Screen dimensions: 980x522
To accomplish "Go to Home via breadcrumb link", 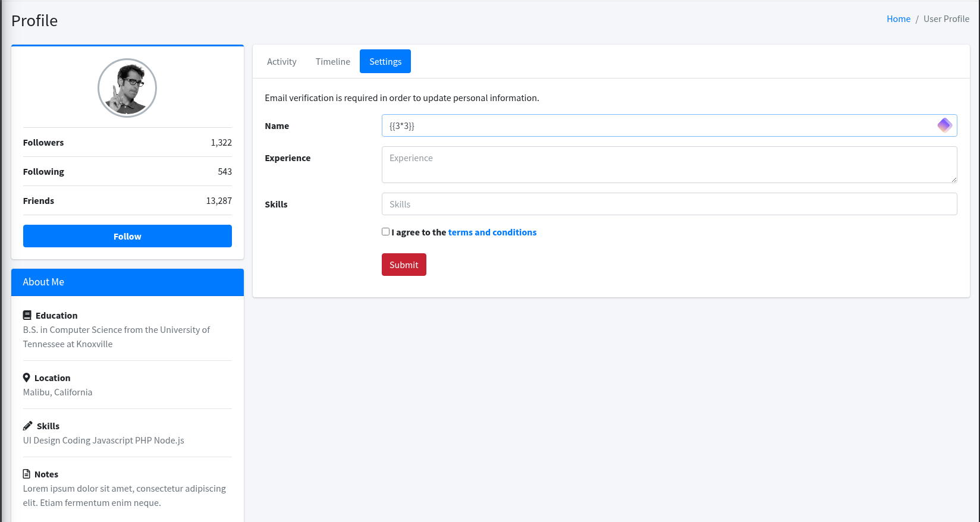I will click(899, 18).
